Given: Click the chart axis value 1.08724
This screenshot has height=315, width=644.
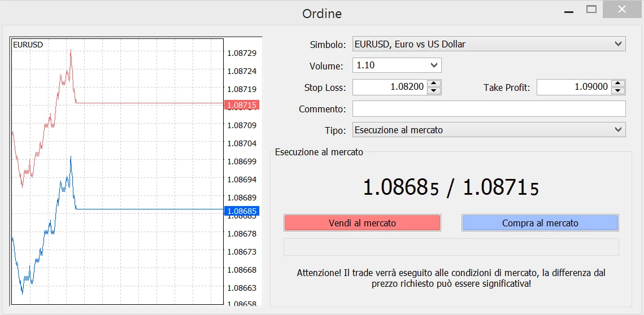Looking at the screenshot, I should (x=242, y=71).
